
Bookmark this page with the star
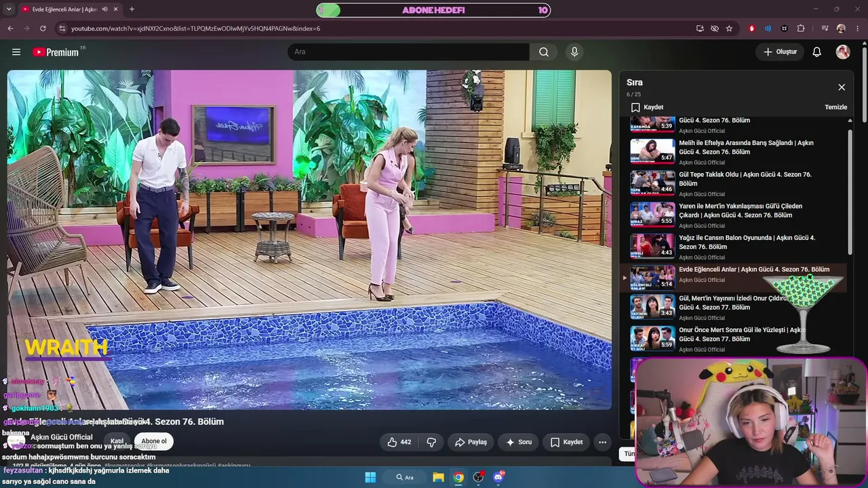tap(729, 28)
